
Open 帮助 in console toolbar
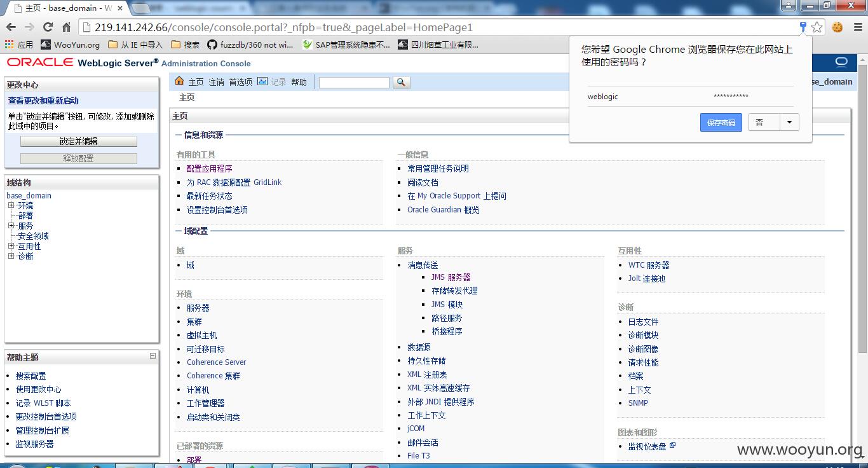299,82
